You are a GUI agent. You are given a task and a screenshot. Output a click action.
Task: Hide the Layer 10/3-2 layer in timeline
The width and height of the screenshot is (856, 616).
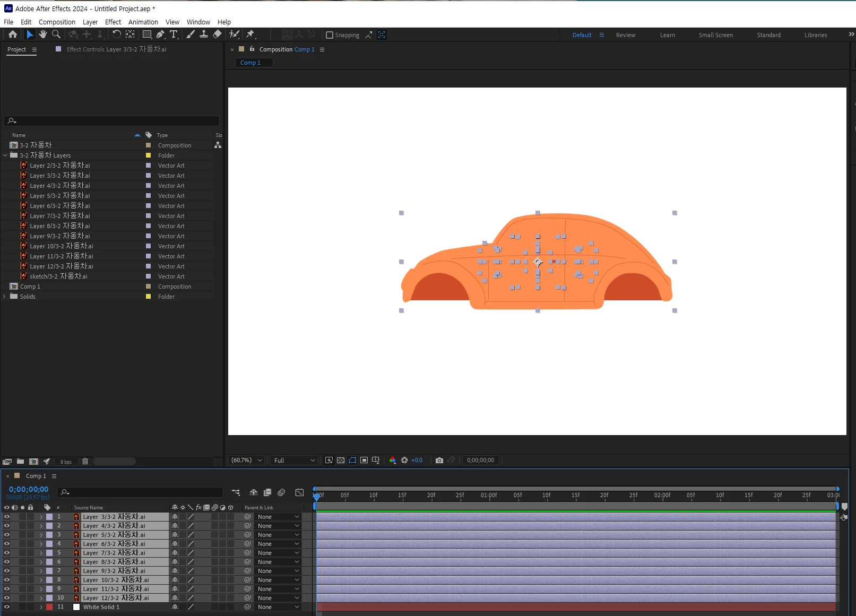tap(7, 580)
